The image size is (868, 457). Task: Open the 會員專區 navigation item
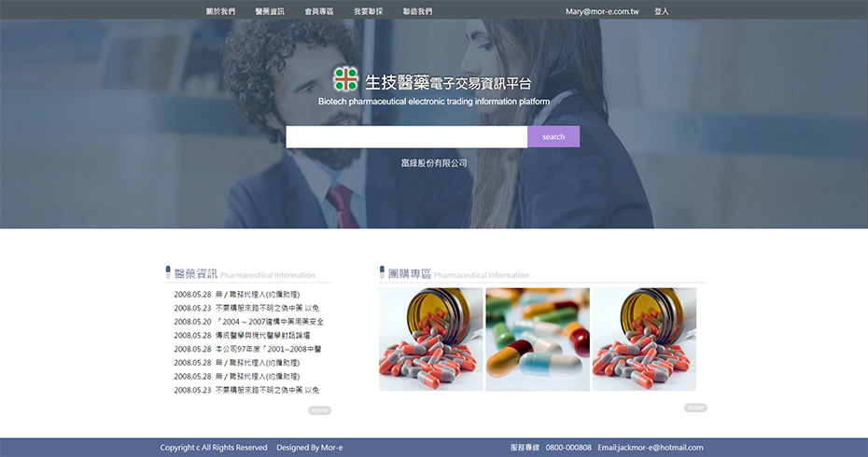[319, 11]
